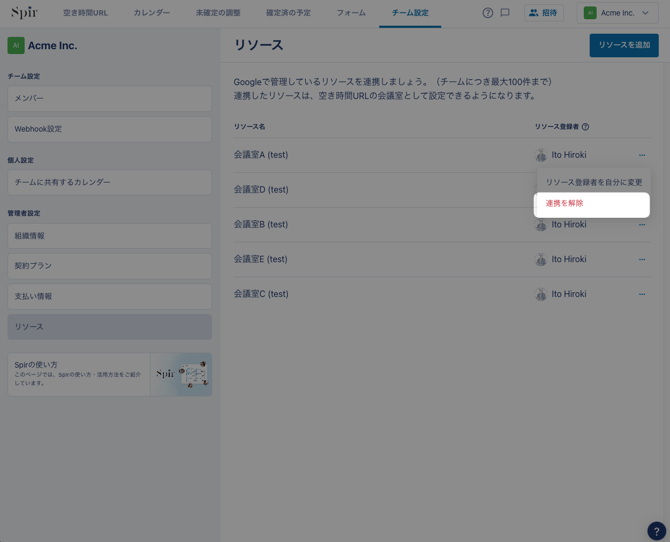Click the Spir logo

(24, 12)
